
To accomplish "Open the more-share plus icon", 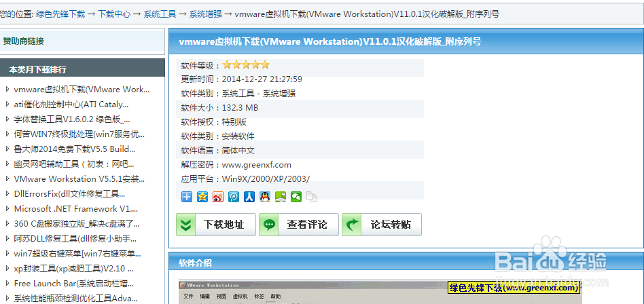I will 186,197.
